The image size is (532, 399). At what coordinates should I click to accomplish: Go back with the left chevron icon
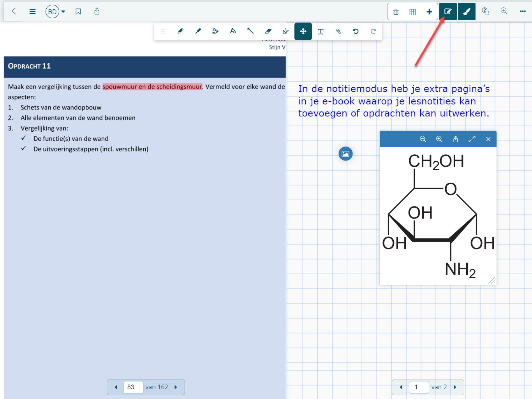click(14, 11)
